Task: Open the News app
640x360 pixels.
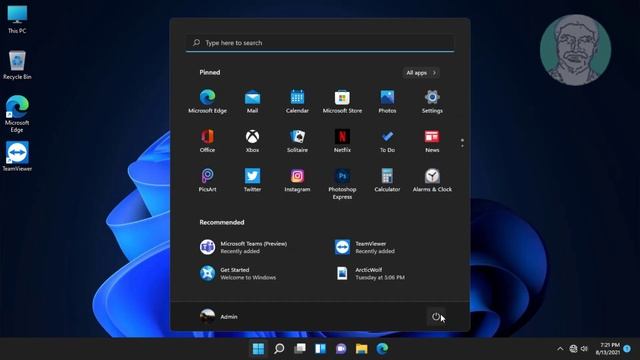Action: 432,140
